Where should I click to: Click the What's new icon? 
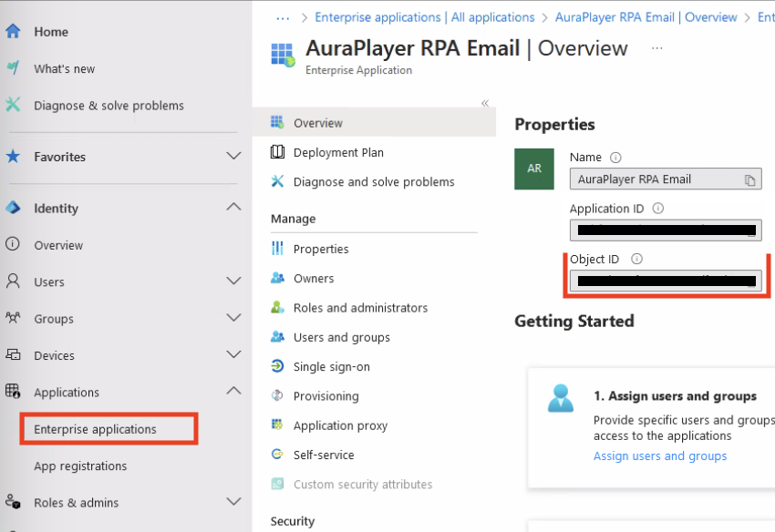(14, 67)
